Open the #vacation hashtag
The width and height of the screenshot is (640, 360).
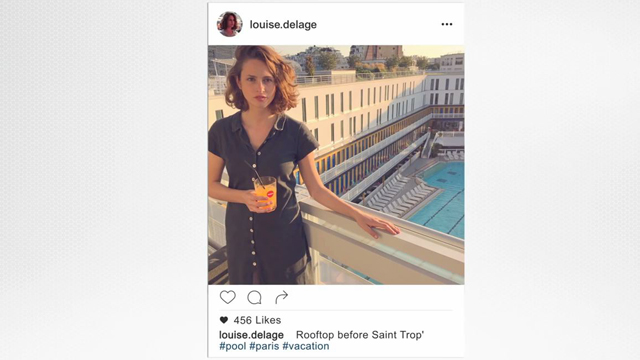[x=306, y=346]
